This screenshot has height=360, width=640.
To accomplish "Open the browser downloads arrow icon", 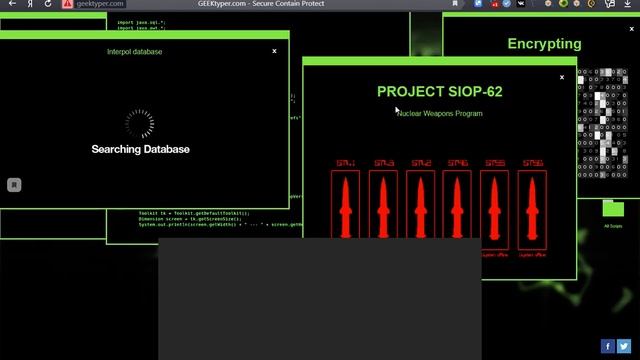I will coord(627,4).
